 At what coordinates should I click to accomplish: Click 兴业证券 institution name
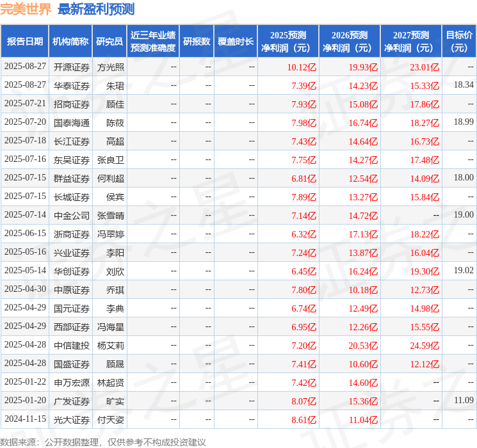coord(72,253)
